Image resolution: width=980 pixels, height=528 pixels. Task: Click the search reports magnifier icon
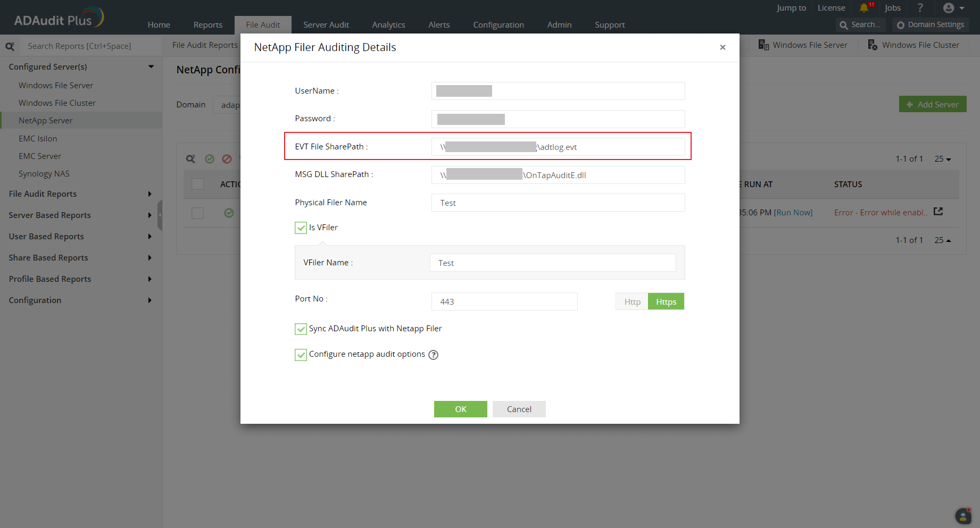10,46
